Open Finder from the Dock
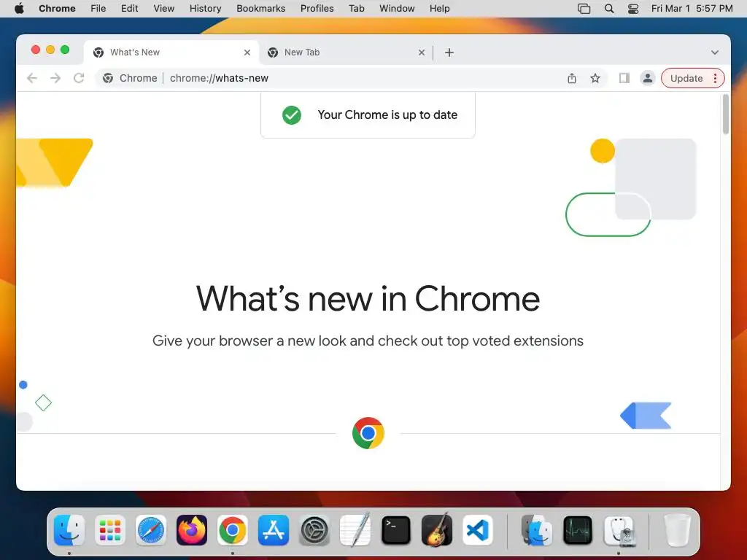The image size is (747, 560). pyautogui.click(x=69, y=530)
